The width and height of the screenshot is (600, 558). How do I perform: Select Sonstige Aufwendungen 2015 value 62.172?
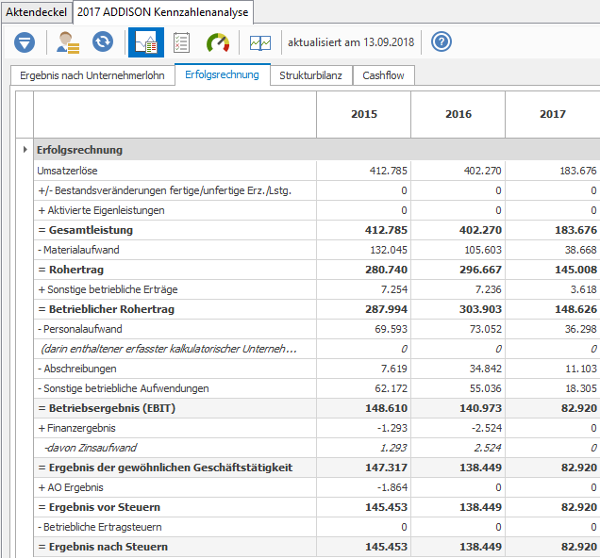(x=391, y=388)
